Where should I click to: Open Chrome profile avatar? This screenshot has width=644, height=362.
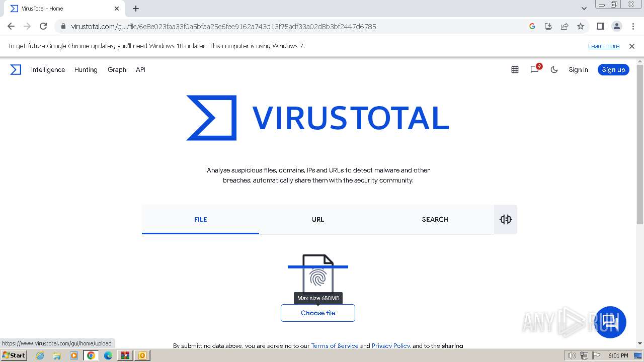pos(617,26)
